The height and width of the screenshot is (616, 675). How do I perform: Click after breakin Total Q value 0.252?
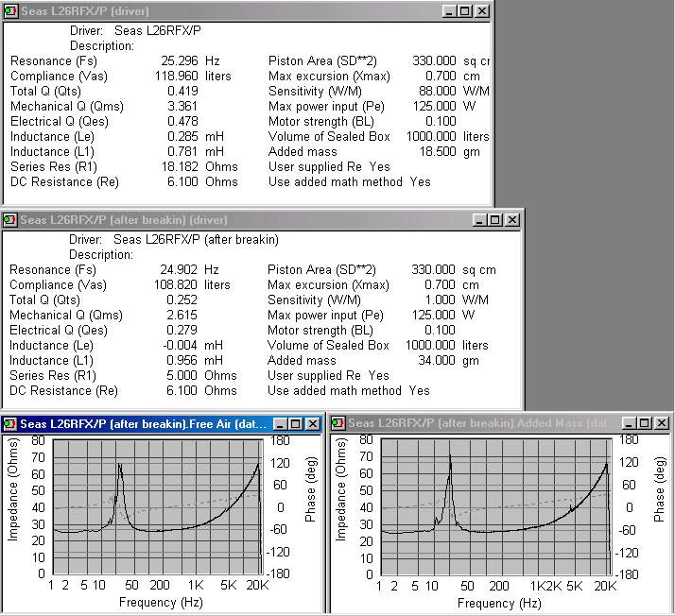(182, 299)
